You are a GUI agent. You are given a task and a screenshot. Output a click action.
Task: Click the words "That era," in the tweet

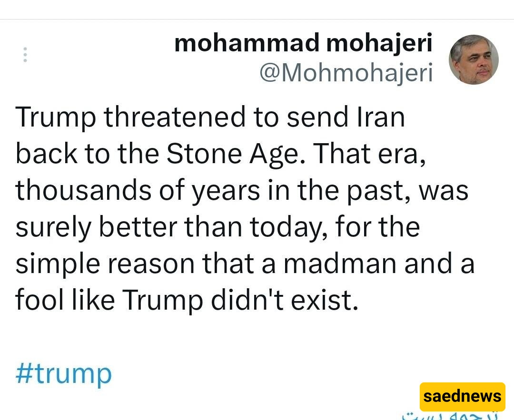pyautogui.click(x=369, y=153)
